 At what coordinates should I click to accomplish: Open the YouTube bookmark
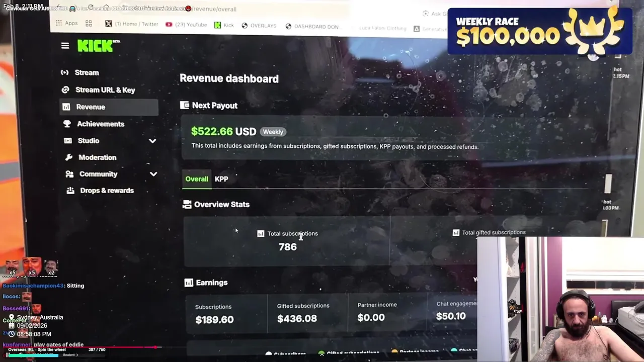[x=186, y=24]
